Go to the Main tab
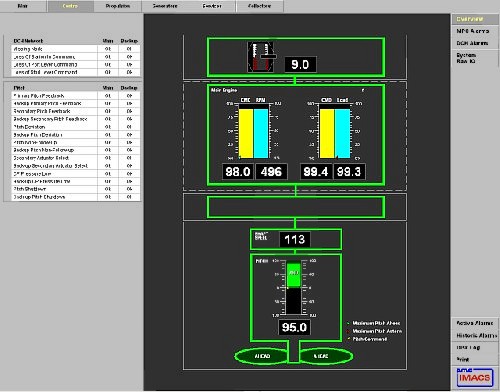 (23, 6)
